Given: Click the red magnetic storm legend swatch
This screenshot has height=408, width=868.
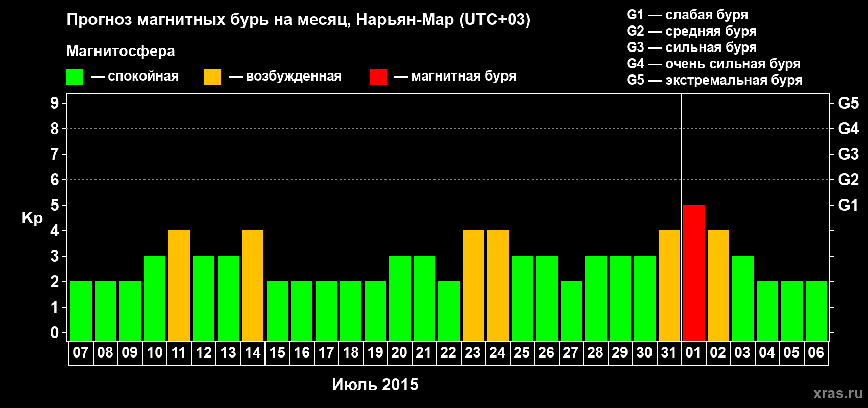Looking at the screenshot, I should pyautogui.click(x=378, y=77).
